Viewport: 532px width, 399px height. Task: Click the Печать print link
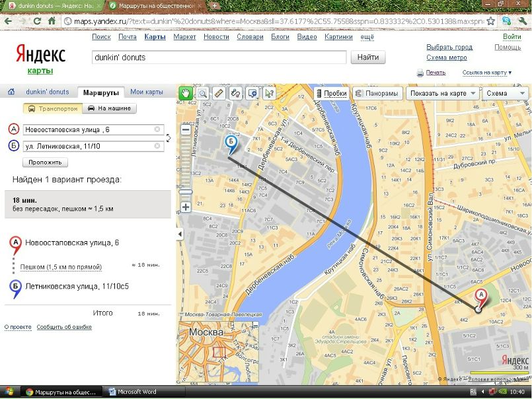click(436, 72)
